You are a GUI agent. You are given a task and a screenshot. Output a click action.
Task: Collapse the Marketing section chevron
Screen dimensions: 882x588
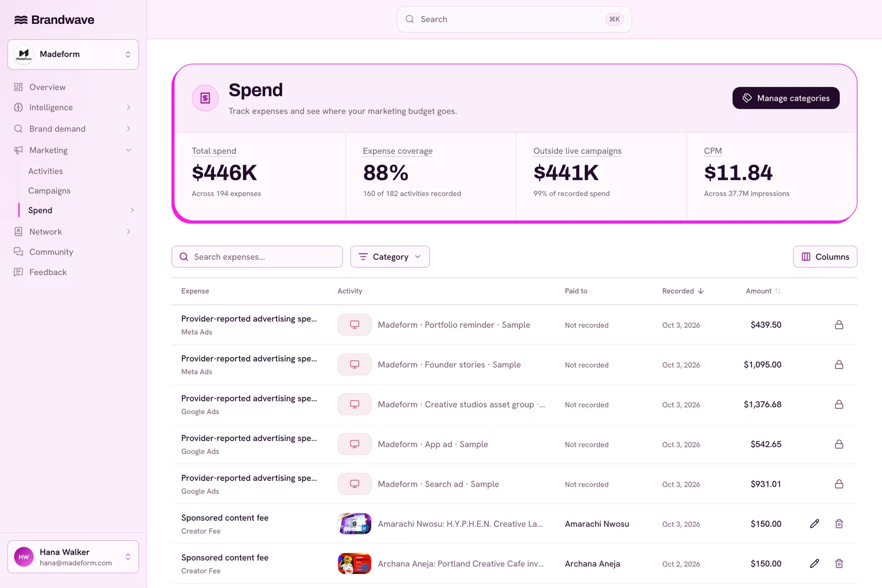point(128,150)
